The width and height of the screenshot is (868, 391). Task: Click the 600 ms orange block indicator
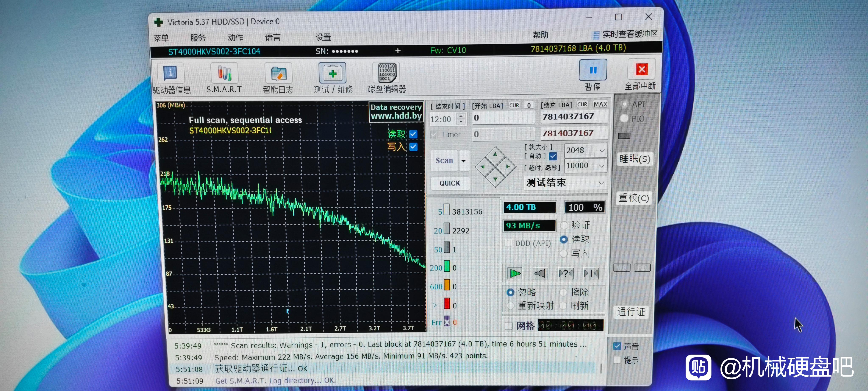[447, 285]
